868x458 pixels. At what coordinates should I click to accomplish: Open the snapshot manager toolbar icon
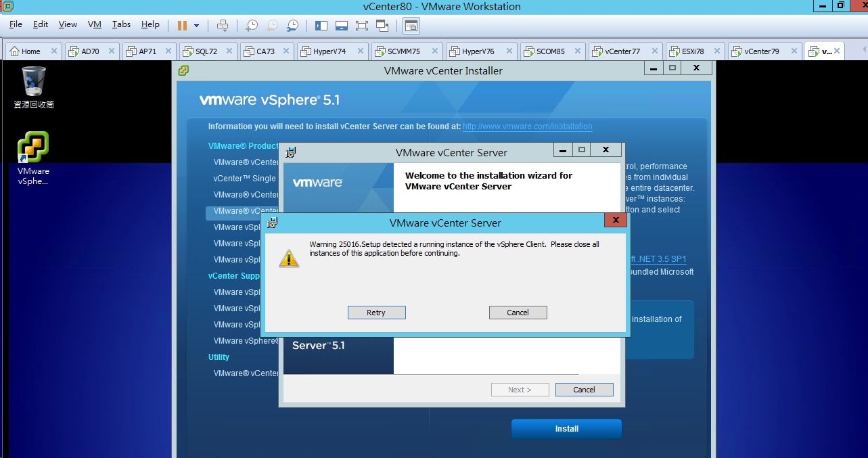click(x=292, y=25)
